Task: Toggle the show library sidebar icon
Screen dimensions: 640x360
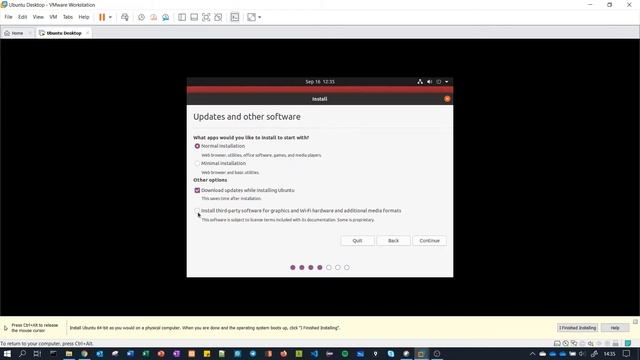Action: click(x=182, y=17)
